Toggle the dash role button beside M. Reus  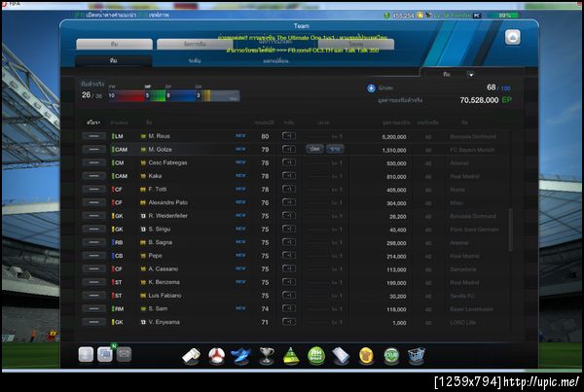[93, 136]
